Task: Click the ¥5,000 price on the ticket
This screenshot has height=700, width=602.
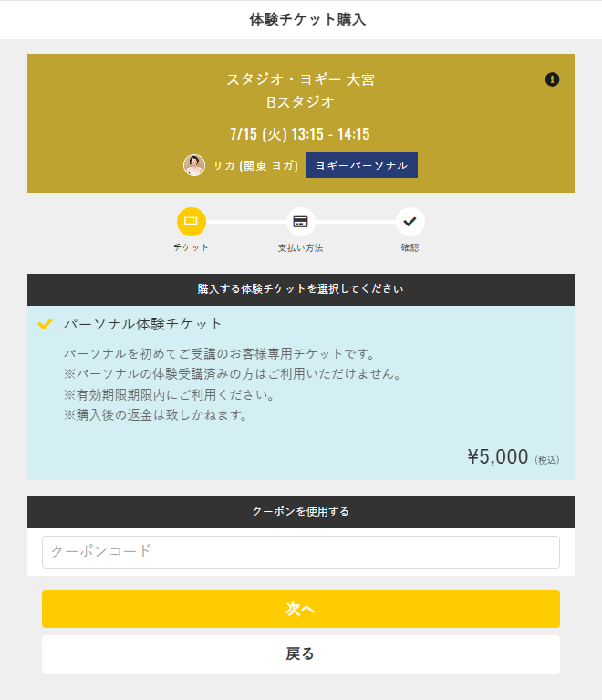Action: tap(498, 456)
